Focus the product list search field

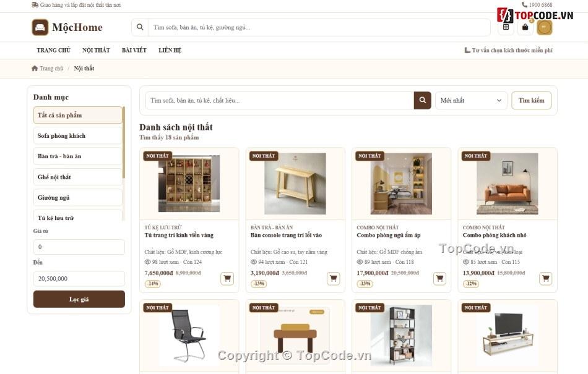(x=280, y=100)
